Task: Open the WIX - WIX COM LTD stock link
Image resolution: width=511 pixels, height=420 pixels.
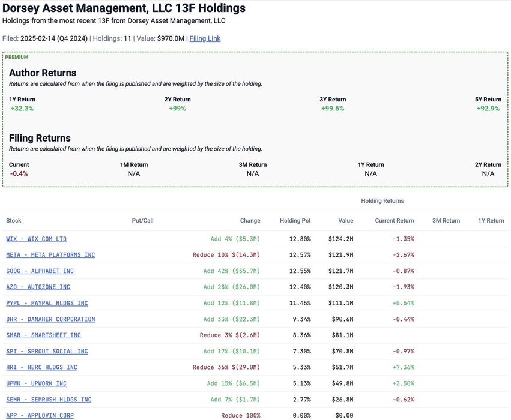Action: (x=36, y=239)
